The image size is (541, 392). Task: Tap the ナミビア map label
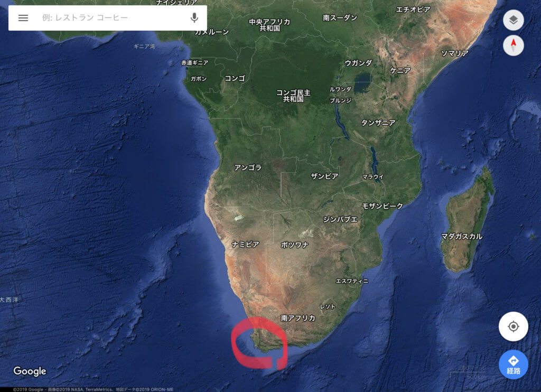click(x=245, y=244)
